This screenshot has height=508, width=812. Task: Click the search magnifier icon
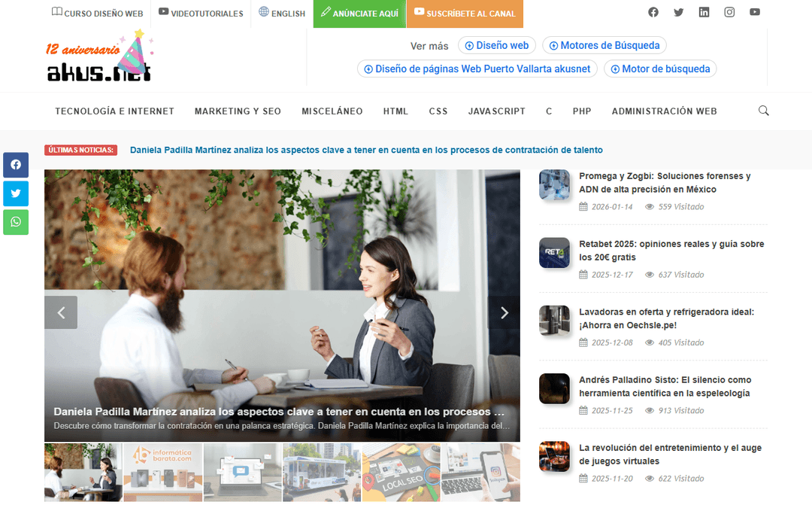[763, 111]
